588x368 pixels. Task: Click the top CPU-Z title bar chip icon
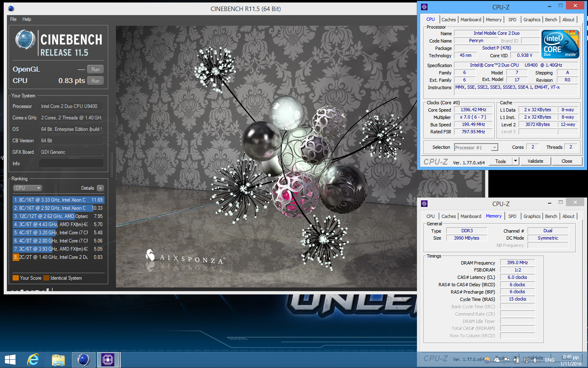[x=424, y=7]
